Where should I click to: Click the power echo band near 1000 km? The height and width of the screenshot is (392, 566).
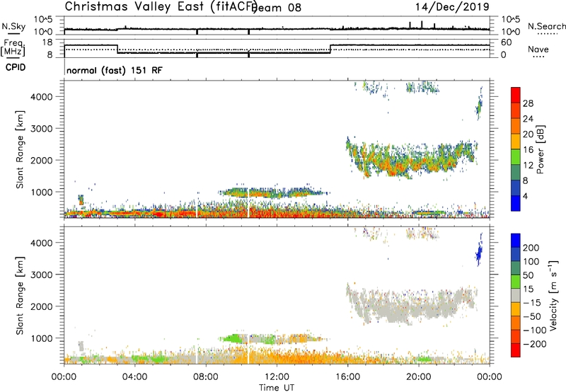272,192
